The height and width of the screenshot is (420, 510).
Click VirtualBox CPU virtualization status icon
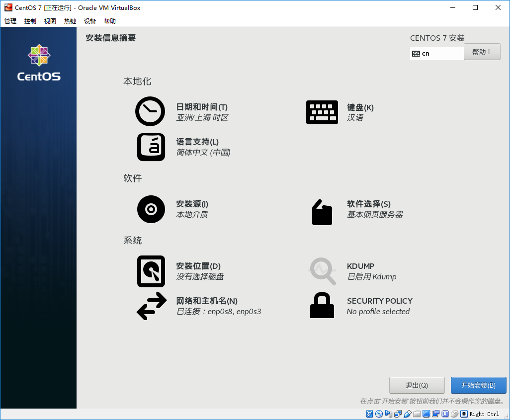pyautogui.click(x=445, y=414)
